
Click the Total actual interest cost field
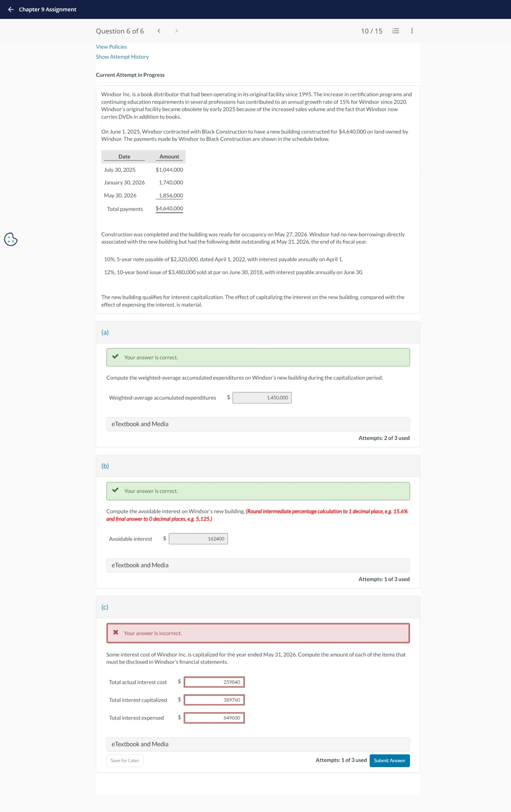point(214,682)
